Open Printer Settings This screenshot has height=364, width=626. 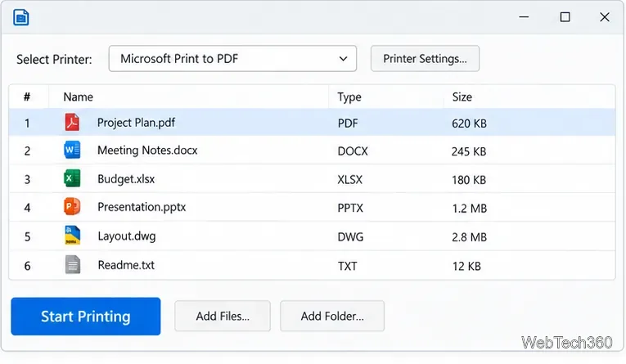425,59
